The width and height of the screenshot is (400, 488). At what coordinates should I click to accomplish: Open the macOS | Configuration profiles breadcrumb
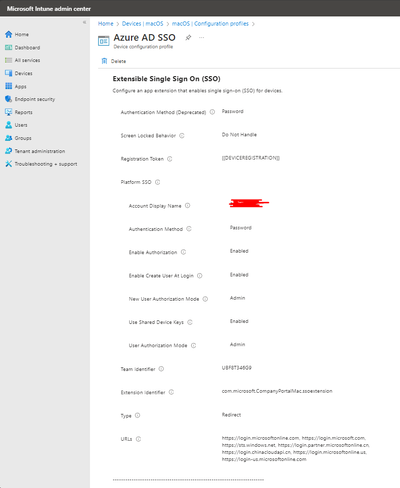point(210,24)
